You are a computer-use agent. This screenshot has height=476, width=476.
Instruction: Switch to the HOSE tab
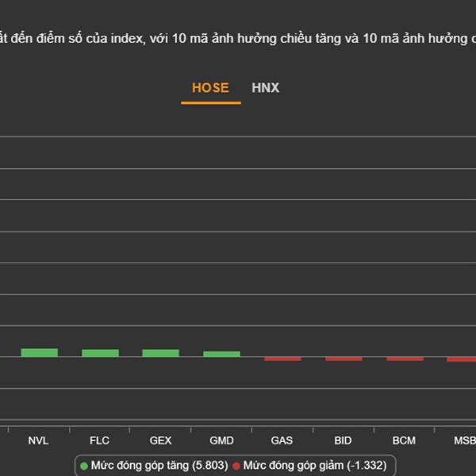coord(210,88)
